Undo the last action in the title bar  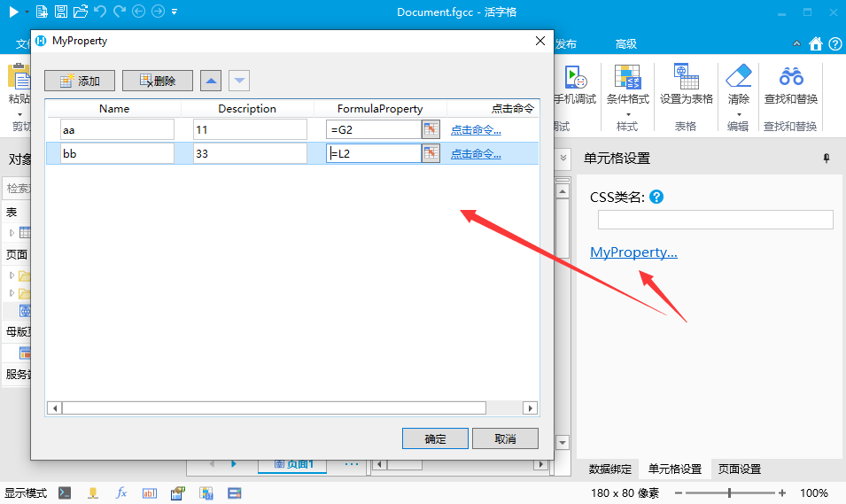(100, 12)
